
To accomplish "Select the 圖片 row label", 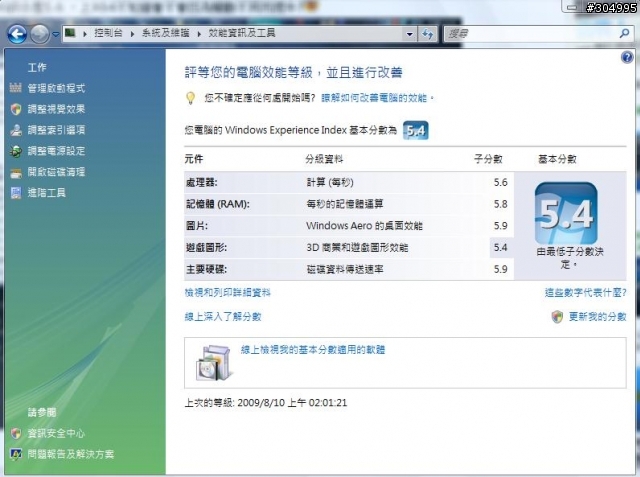I will coord(197,226).
